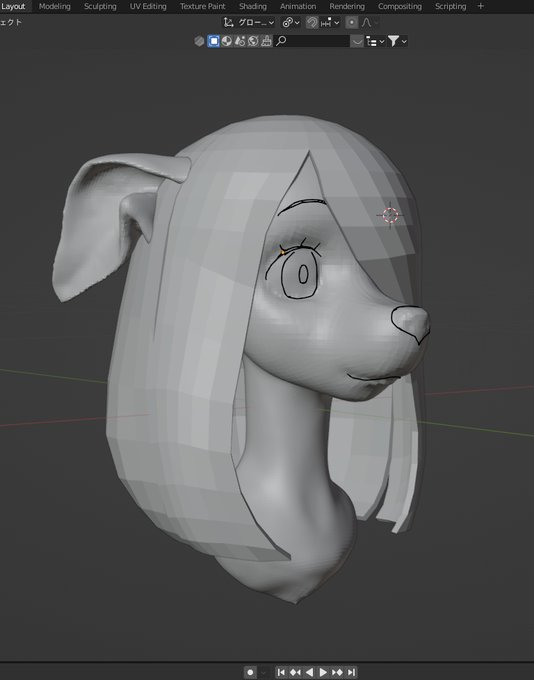The width and height of the screenshot is (534, 680).
Task: Click the shaded sphere icon
Action: 226,41
